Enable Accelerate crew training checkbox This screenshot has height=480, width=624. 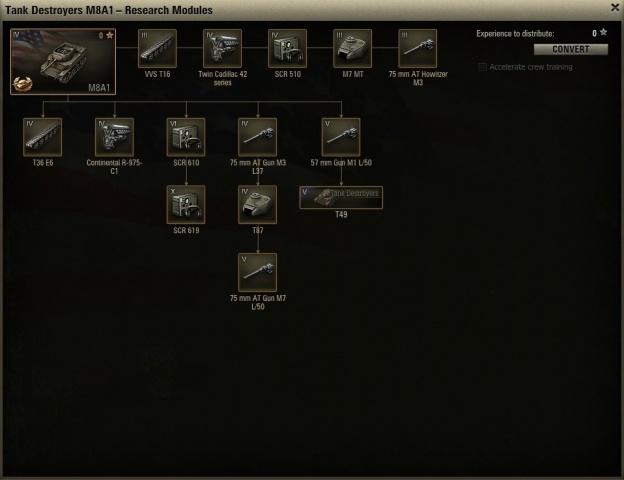482,67
